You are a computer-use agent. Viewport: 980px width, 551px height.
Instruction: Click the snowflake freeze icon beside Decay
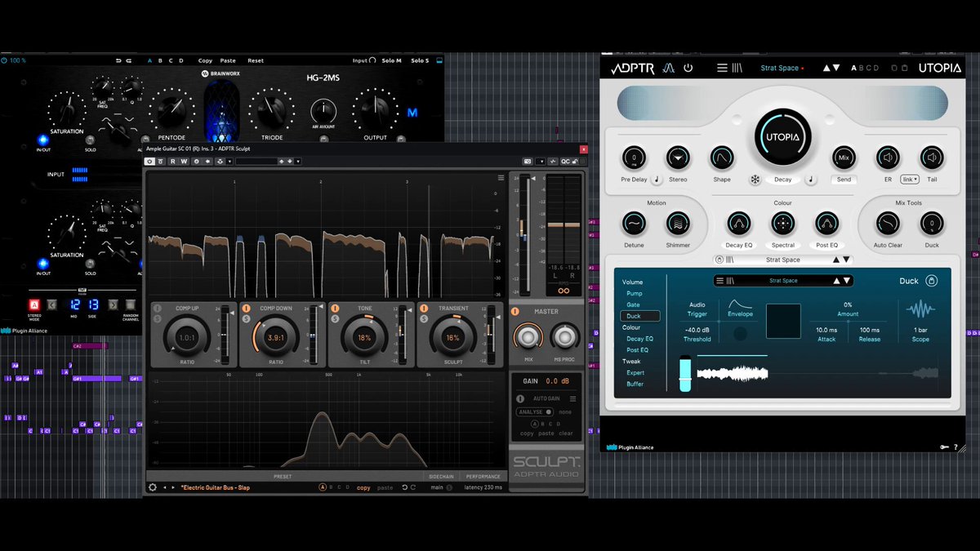[x=755, y=180]
